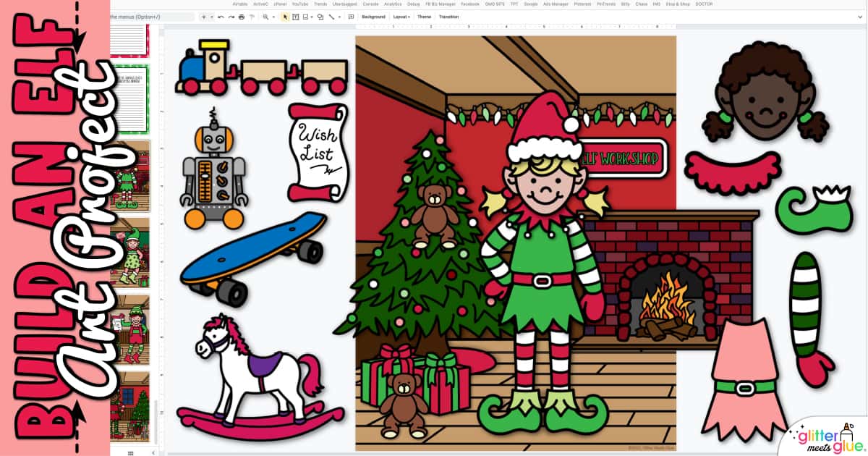Click the Undo icon in the toolbar
The width and height of the screenshot is (868, 456).
(221, 16)
